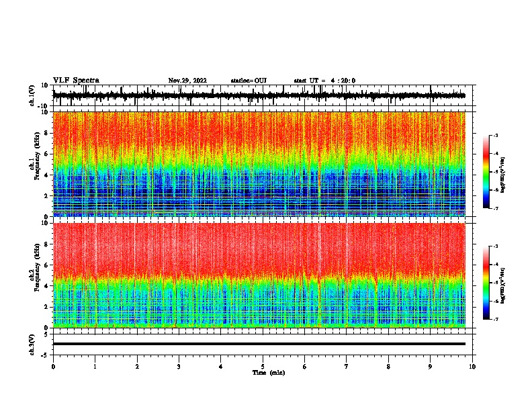Click the "-3" label on the ch.2 colorbar
Screen dimensions: 532x411
pyautogui.click(x=495, y=246)
